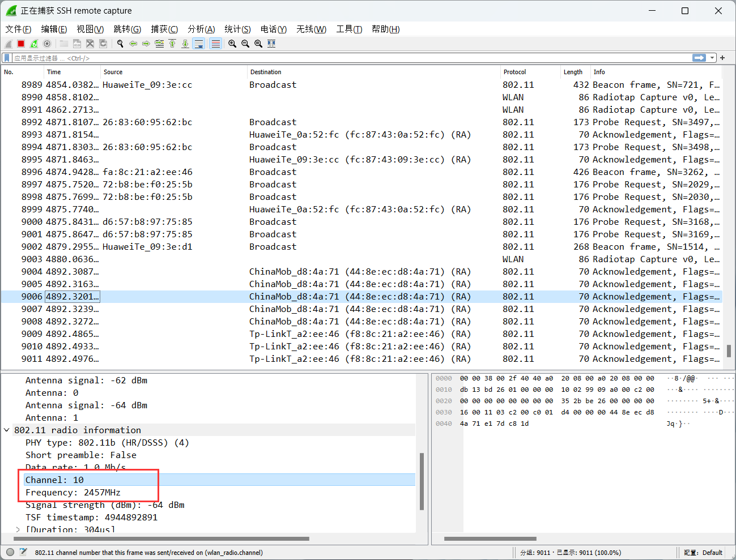Screen dimensions: 736x560
Task: Select packet 8989 Beacon frame row
Action: (x=361, y=85)
